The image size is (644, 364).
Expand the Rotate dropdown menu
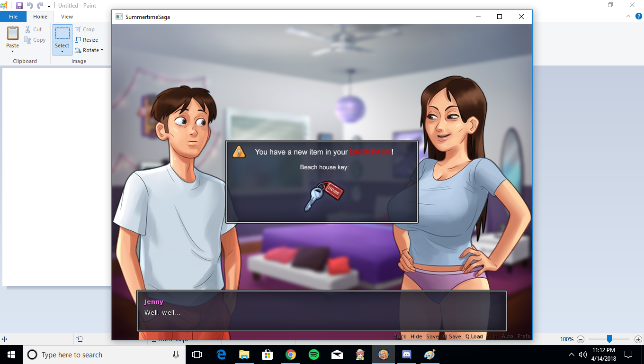coord(102,50)
